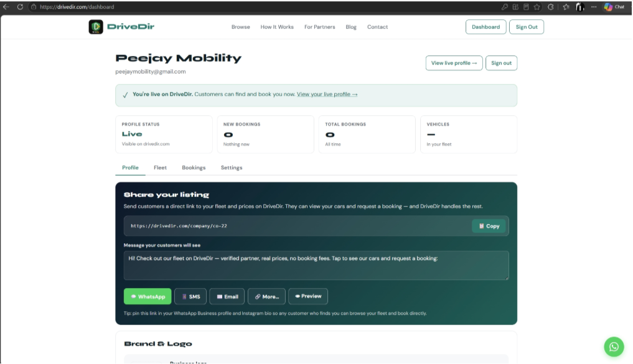Click the Peejay Mobility heading

pos(179,58)
